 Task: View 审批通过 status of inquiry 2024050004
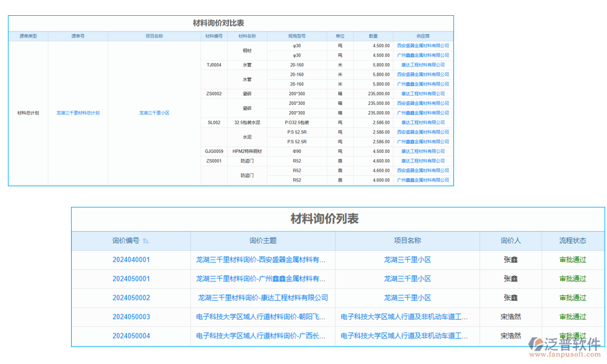571,335
